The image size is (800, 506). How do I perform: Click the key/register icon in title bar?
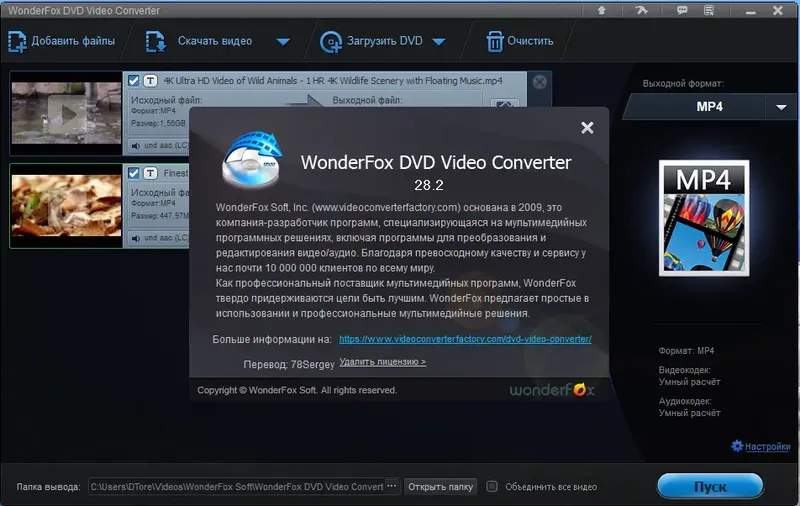(641, 10)
